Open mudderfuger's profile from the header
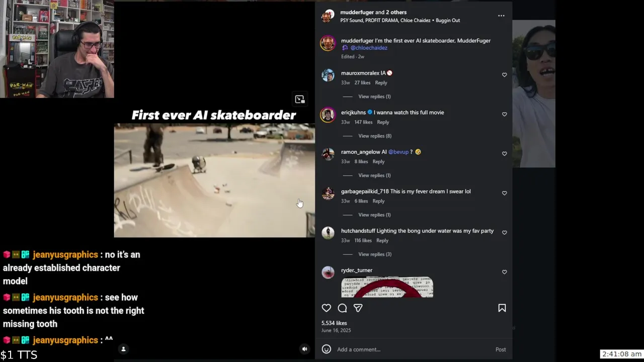The image size is (644, 362). (x=357, y=12)
